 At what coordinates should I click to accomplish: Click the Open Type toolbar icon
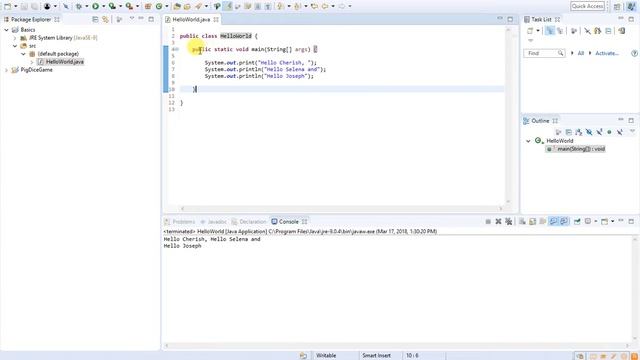point(177,6)
